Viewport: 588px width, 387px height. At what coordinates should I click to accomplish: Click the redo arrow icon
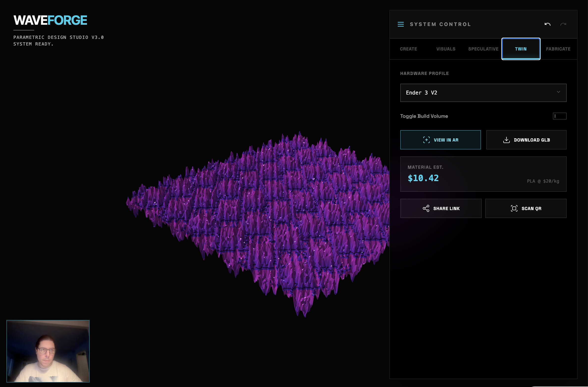tap(563, 24)
